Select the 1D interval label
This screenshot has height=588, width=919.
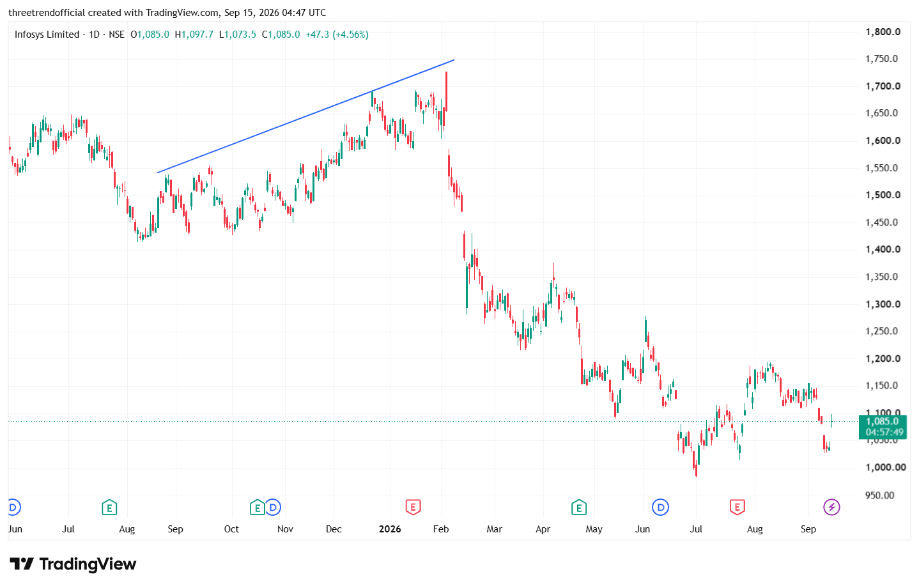[x=94, y=35]
